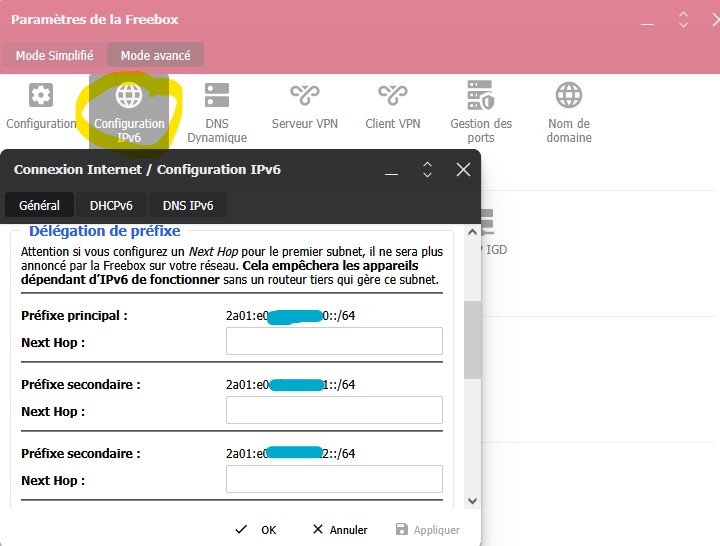720x546 pixels.
Task: Open Configuration IPv6 globe icon
Action: pyautogui.click(x=129, y=95)
